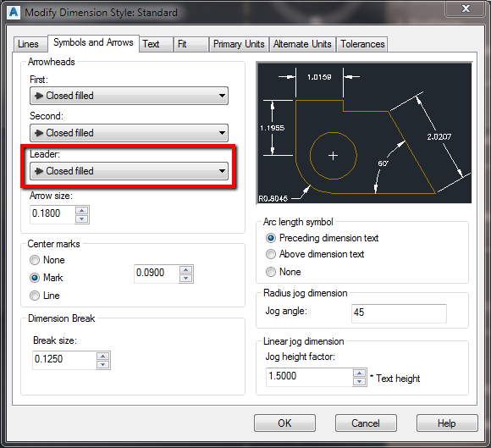The width and height of the screenshot is (491, 448).
Task: Decrease center mark size spinner down
Action: click(x=186, y=278)
